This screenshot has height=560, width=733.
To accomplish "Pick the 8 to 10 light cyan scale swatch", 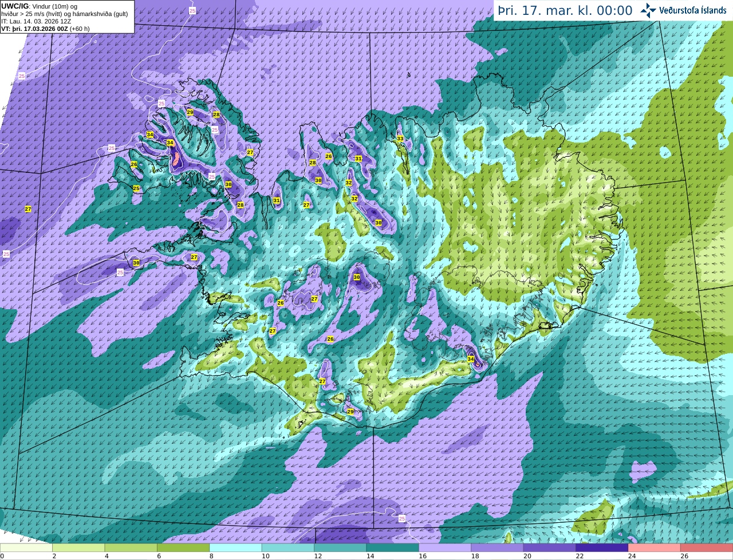I will click(x=235, y=548).
